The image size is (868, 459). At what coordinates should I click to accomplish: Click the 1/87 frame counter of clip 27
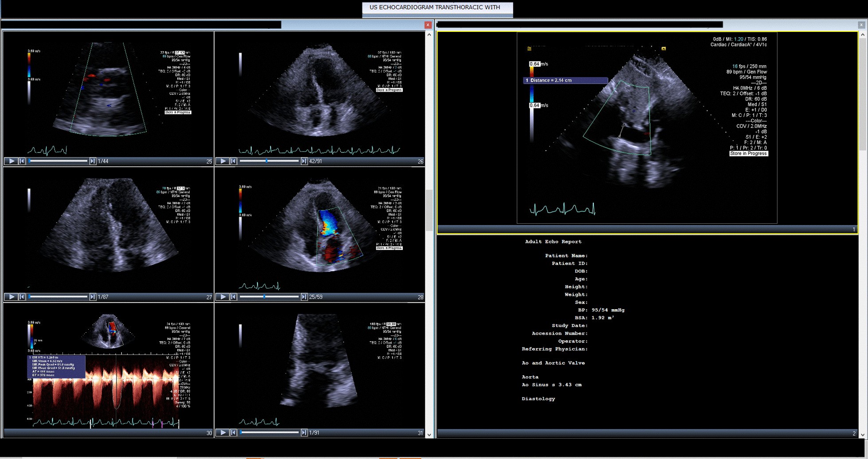103,297
